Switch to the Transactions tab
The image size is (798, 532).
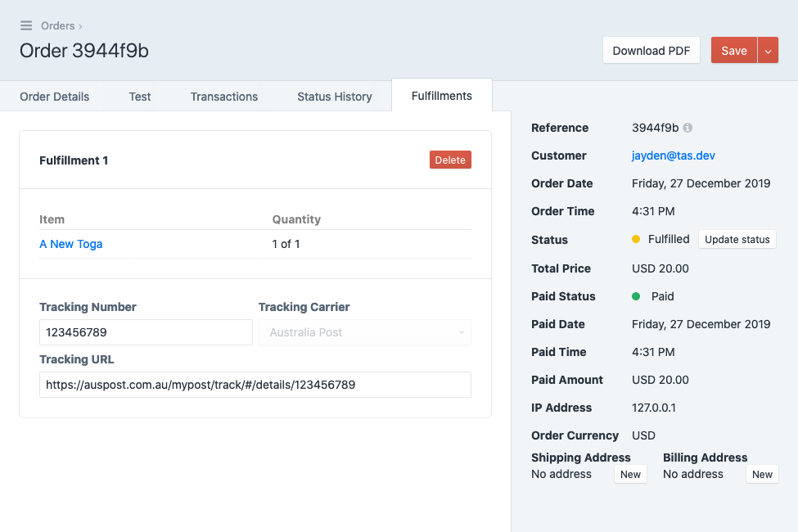coord(224,97)
